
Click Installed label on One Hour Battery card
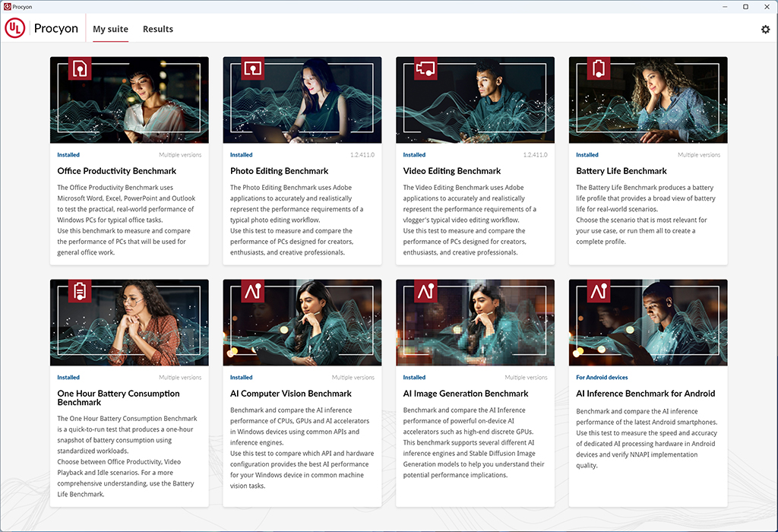tap(68, 378)
